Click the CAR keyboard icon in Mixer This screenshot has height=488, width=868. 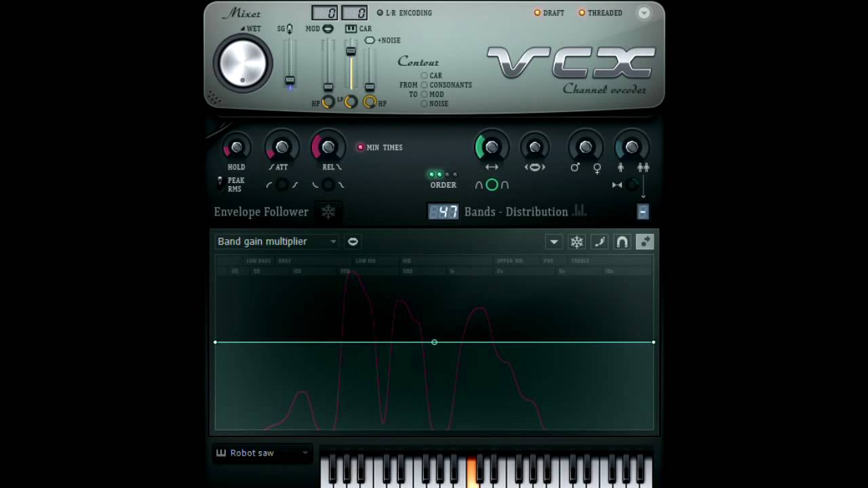coord(351,28)
